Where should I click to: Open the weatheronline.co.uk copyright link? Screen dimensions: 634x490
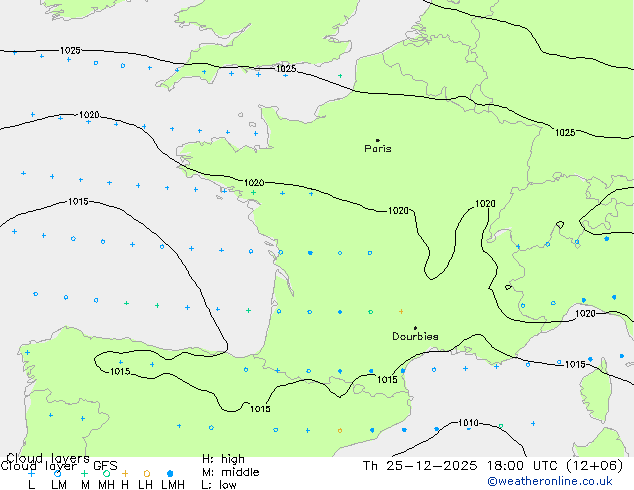coord(550,481)
